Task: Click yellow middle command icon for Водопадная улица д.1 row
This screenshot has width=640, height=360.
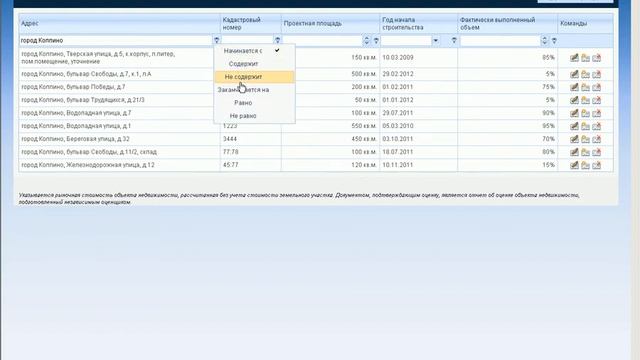Action: [585, 126]
